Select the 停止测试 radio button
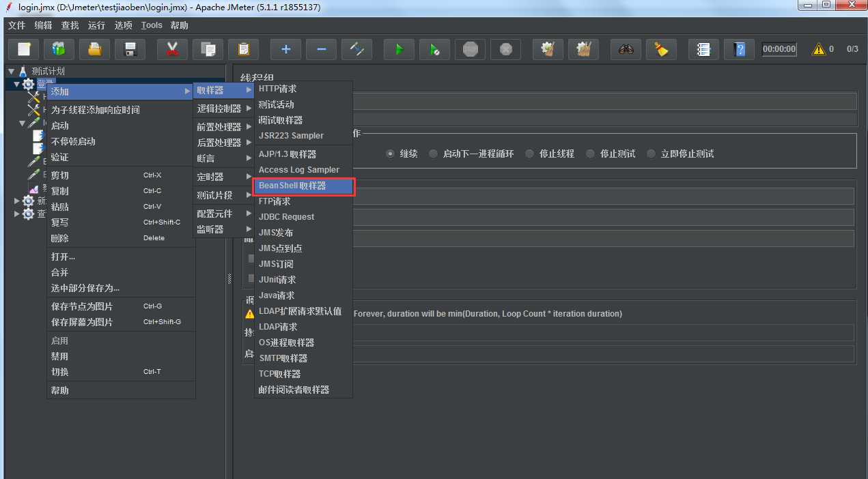 [x=590, y=154]
